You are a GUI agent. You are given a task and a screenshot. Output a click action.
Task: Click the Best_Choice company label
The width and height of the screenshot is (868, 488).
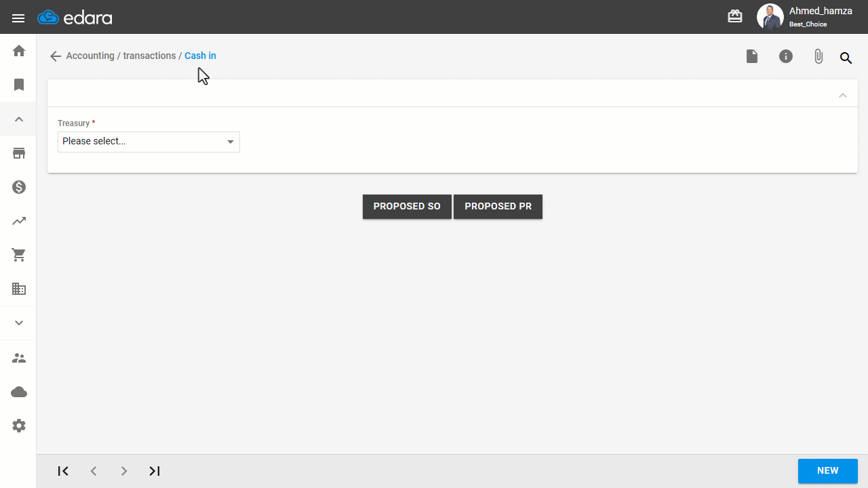808,24
